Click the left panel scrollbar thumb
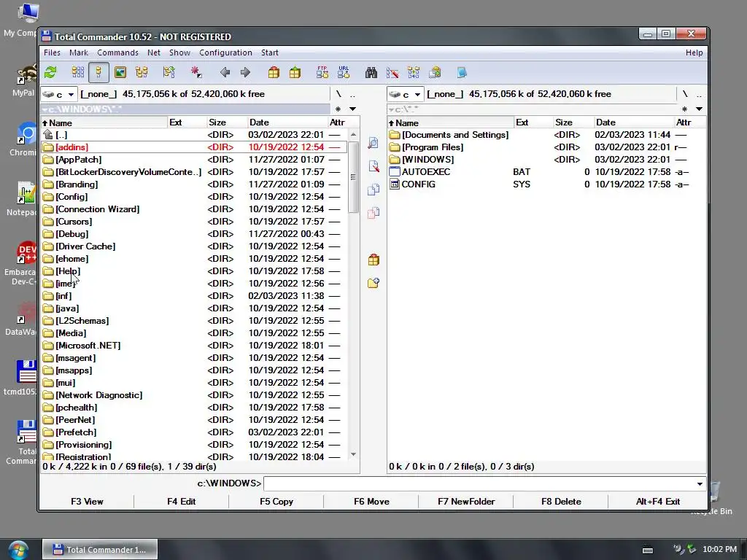This screenshot has width=747, height=560. click(353, 177)
